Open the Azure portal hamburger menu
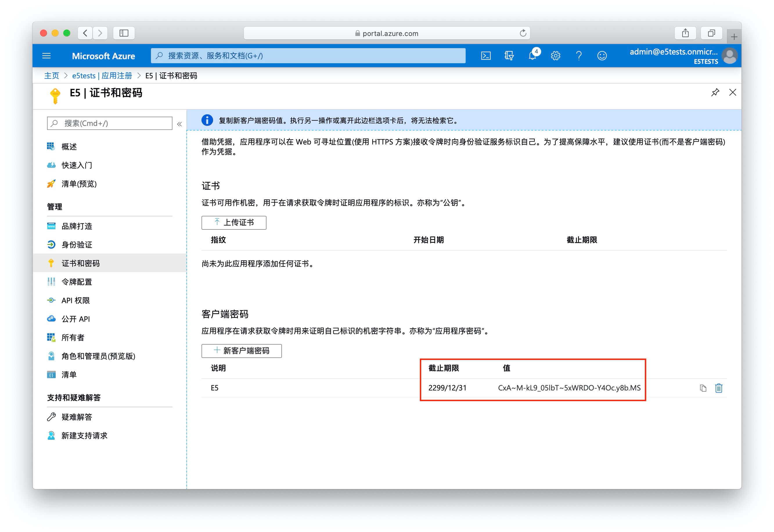The width and height of the screenshot is (774, 532). 46,56
